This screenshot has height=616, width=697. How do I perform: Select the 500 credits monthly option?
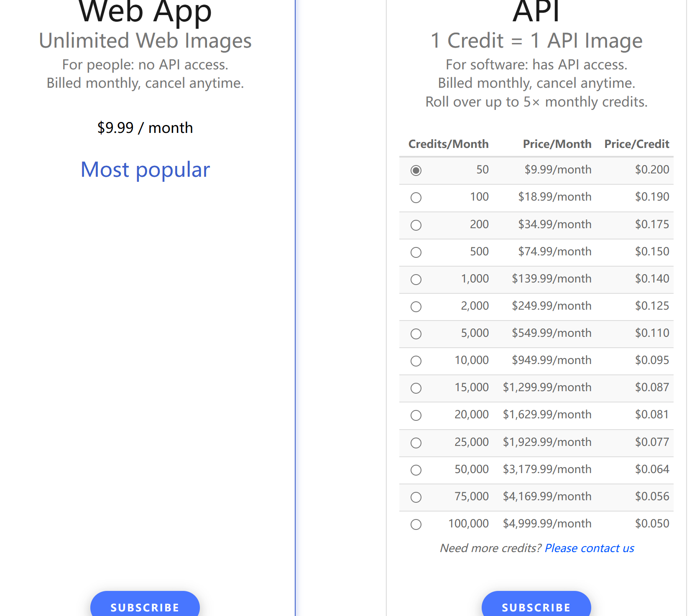click(416, 252)
